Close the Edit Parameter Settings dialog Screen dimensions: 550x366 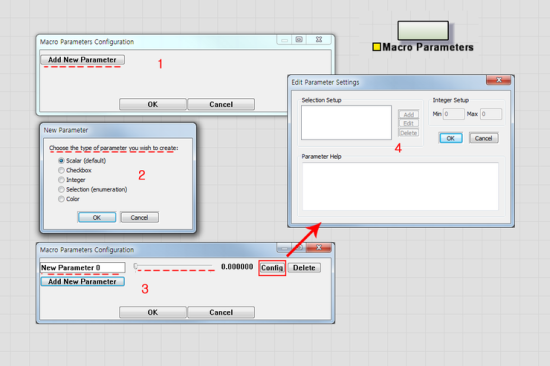pyautogui.click(x=498, y=80)
